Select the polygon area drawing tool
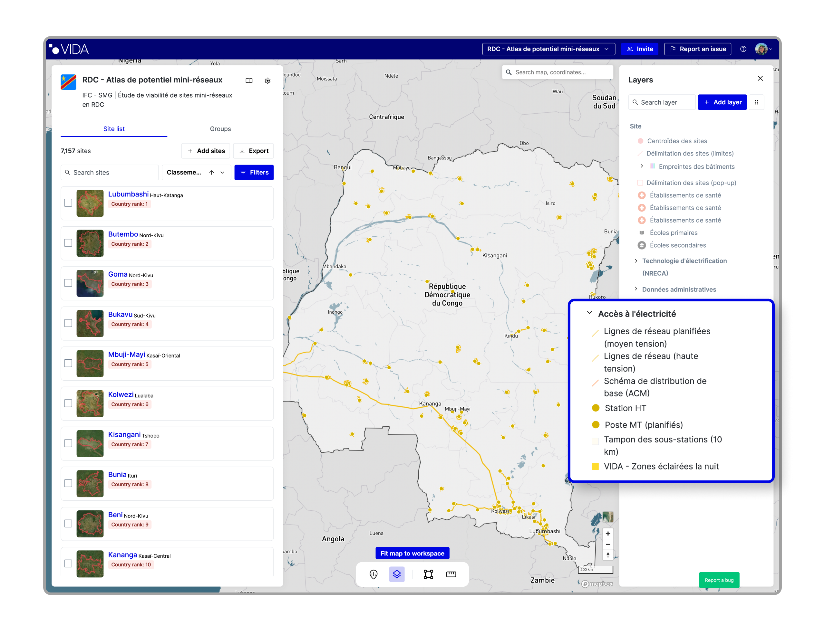The image size is (825, 644). point(428,574)
